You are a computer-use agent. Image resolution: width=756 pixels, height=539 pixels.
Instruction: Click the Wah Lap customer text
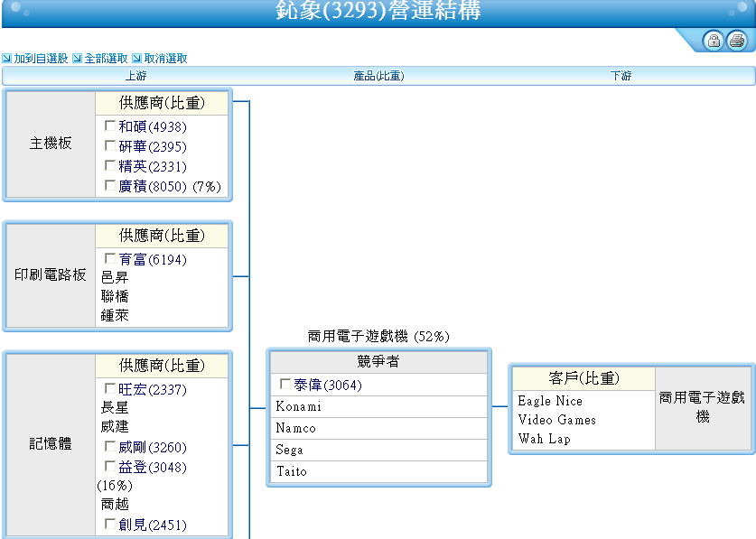coord(545,439)
